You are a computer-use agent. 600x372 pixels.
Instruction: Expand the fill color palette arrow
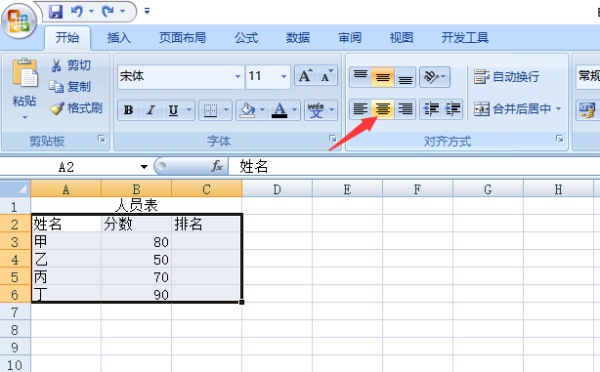pyautogui.click(x=262, y=110)
